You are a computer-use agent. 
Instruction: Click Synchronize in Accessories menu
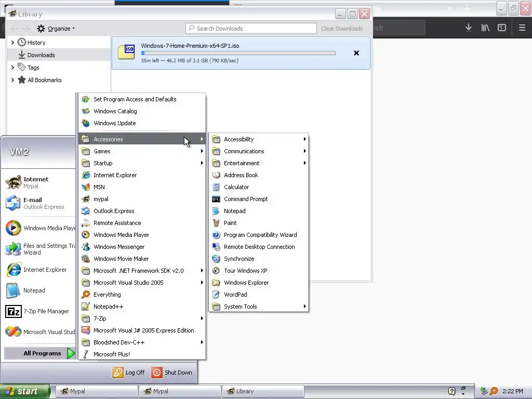click(x=258, y=259)
